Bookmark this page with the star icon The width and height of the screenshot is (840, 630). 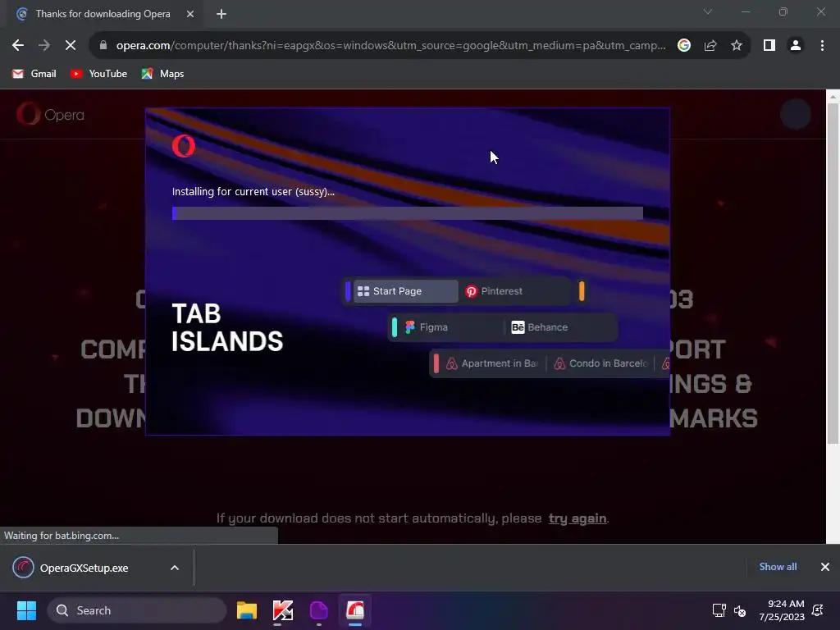pos(737,46)
